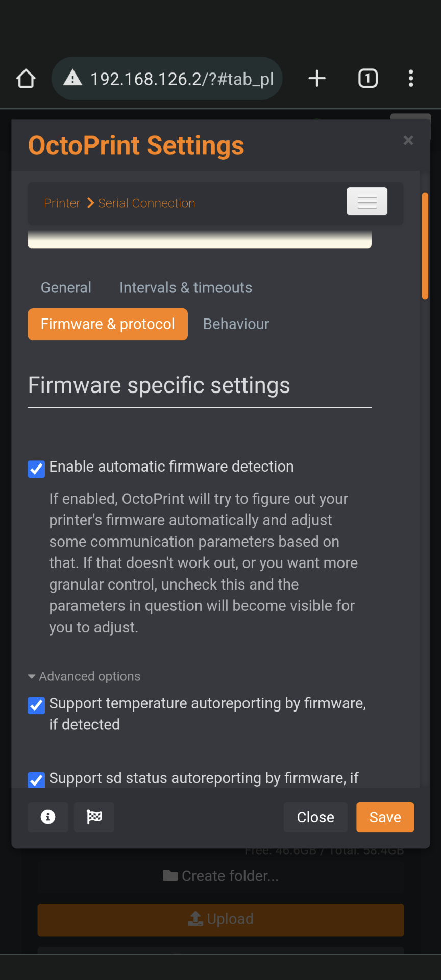Viewport: 441px width, 980px height.
Task: Open the Intervals & timeouts tab
Action: click(x=185, y=287)
